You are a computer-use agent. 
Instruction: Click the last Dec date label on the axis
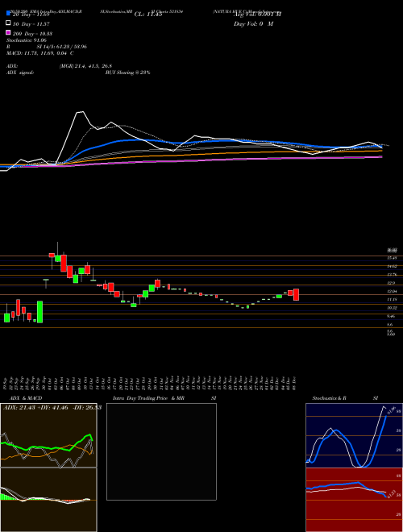[296, 384]
